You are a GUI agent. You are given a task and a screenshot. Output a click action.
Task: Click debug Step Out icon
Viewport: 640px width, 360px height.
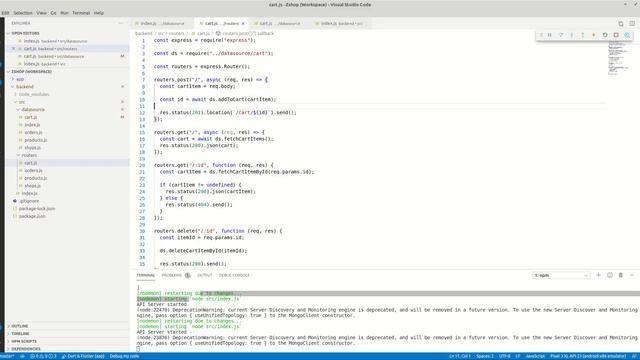pos(583,35)
